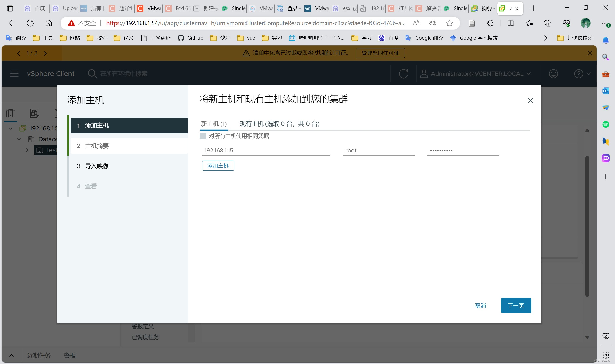Select the VMs and Templates inventory icon
Screen dimensions: 615x364
click(x=35, y=113)
